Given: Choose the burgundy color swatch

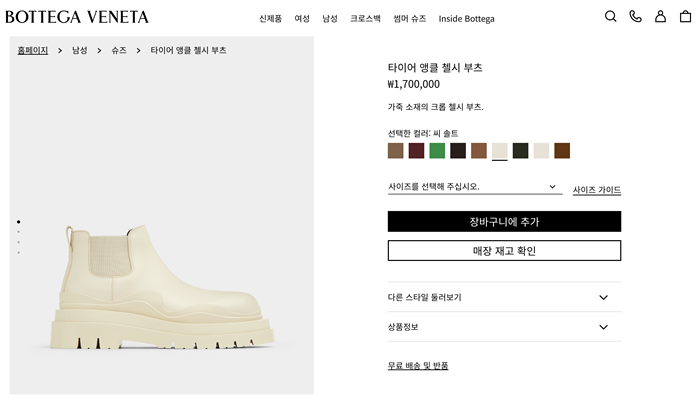Looking at the screenshot, I should [416, 151].
